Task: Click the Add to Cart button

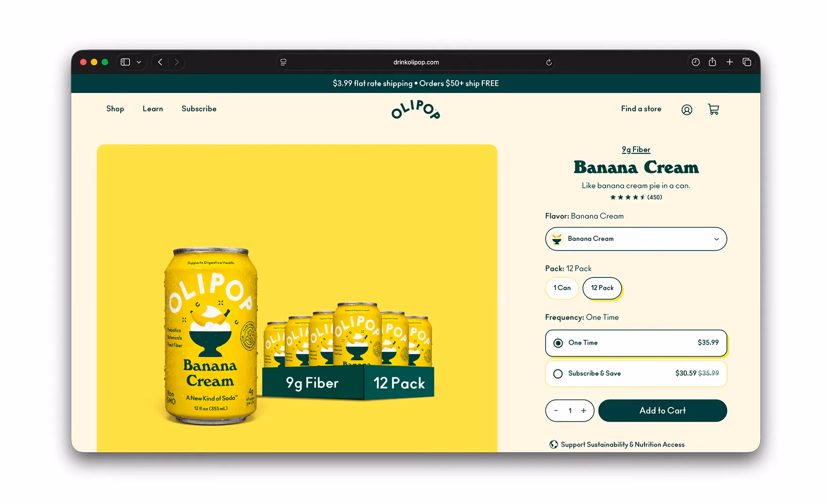Action: (x=662, y=411)
